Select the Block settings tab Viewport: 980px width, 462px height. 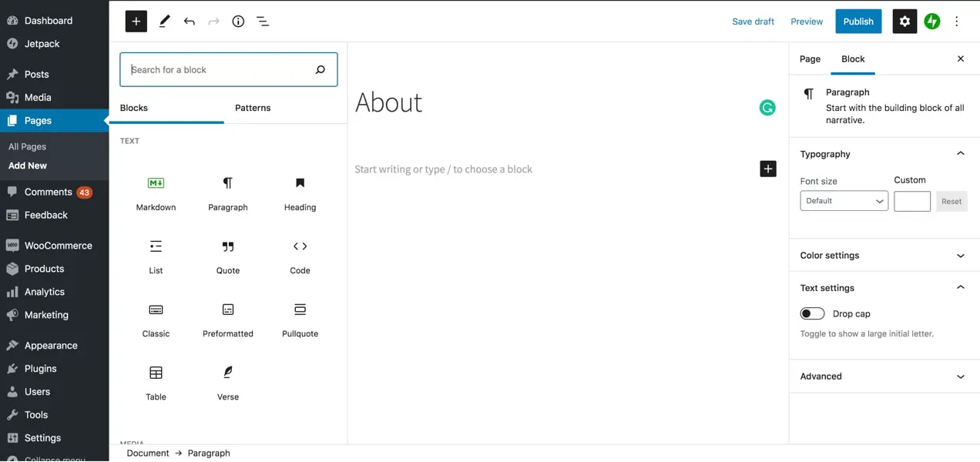(x=853, y=59)
